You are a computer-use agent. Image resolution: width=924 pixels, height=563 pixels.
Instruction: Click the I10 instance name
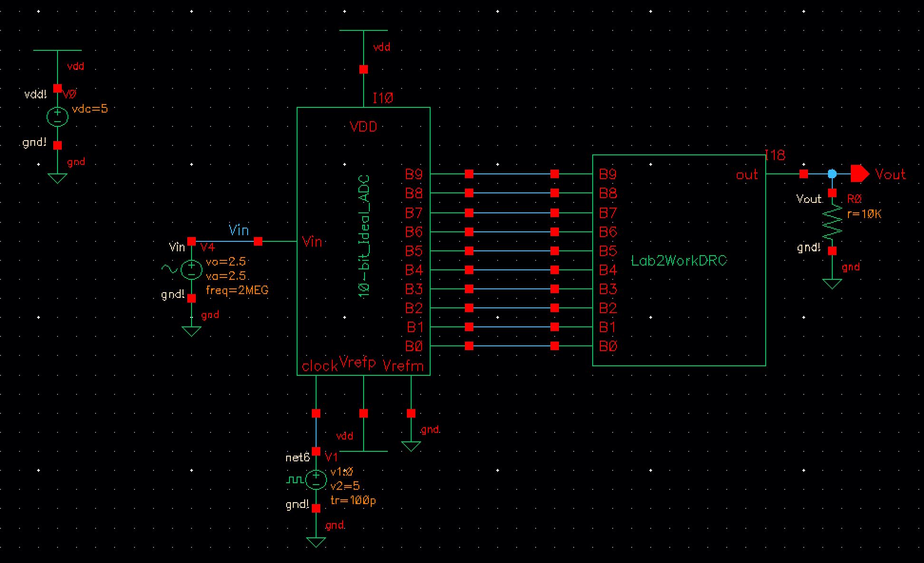(x=383, y=98)
